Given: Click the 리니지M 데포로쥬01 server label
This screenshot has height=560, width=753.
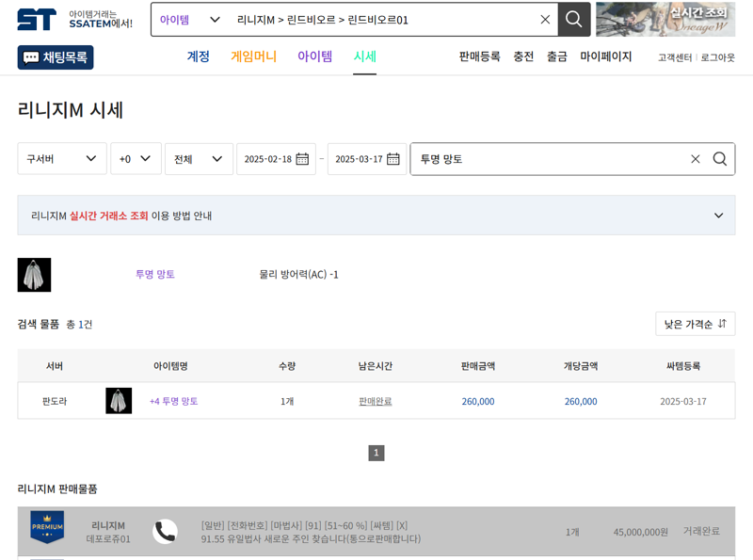Looking at the screenshot, I should 108,532.
